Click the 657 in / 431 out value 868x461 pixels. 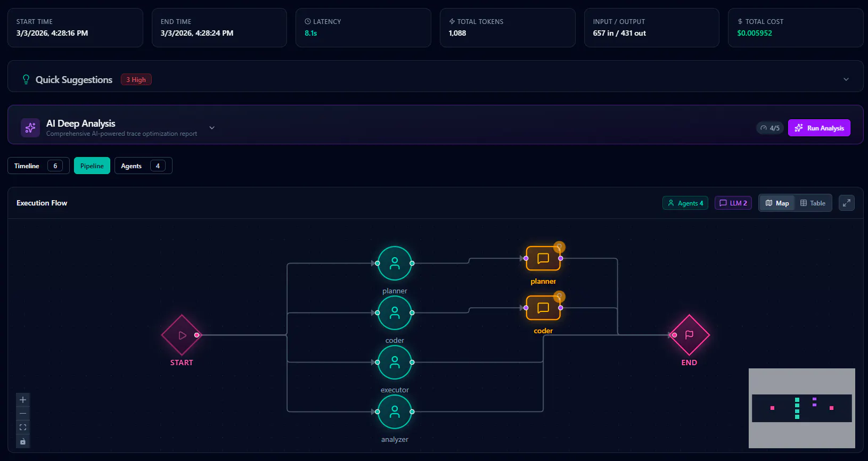(x=619, y=33)
